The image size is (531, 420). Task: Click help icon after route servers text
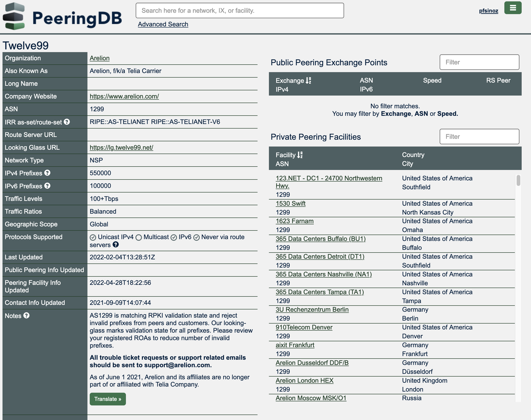pyautogui.click(x=115, y=245)
